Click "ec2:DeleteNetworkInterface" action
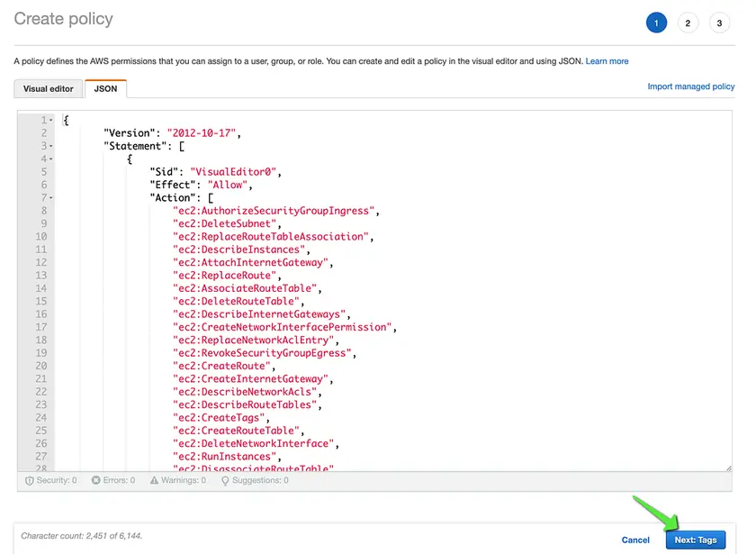Viewport: 756px width, 554px height. [x=253, y=444]
